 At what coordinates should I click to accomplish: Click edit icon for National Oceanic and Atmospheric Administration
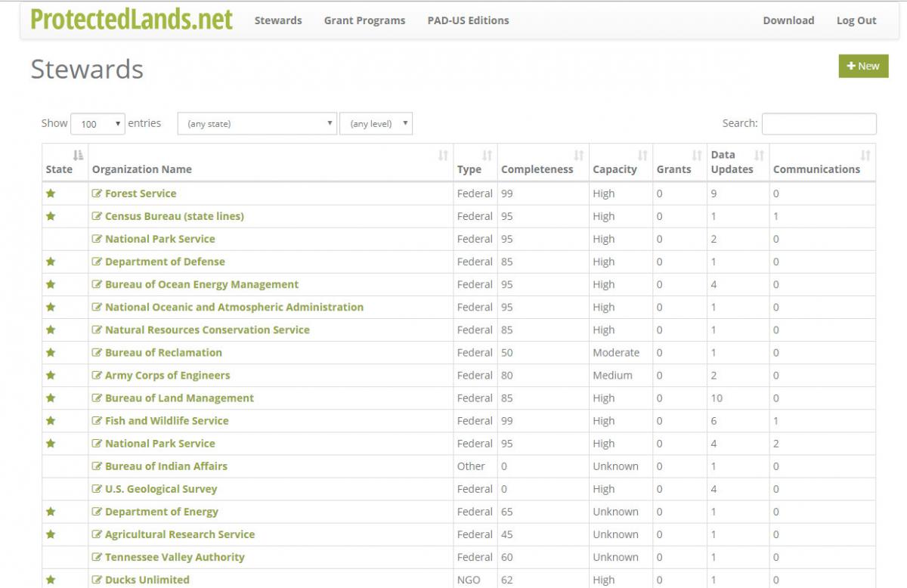click(x=97, y=307)
